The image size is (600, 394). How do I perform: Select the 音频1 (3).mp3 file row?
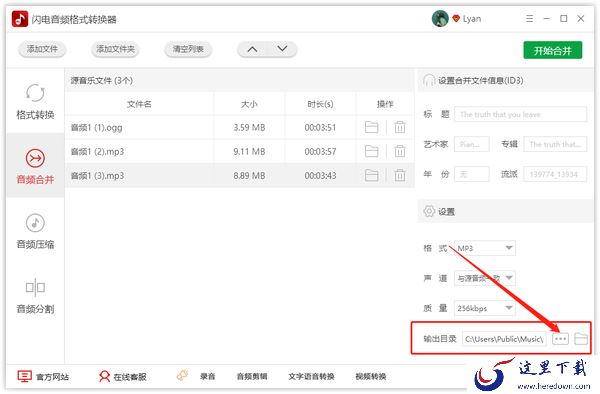240,176
